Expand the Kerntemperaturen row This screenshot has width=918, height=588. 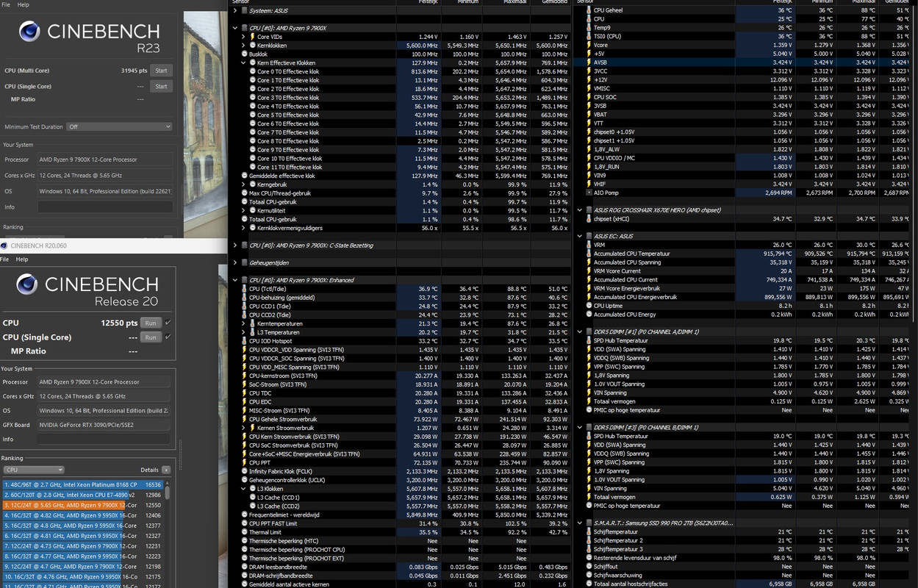point(243,323)
